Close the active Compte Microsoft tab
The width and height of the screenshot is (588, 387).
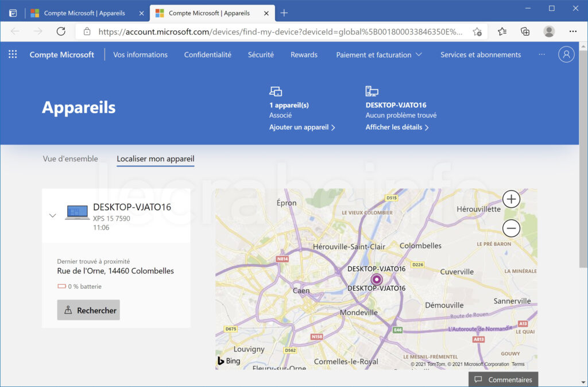tap(266, 13)
